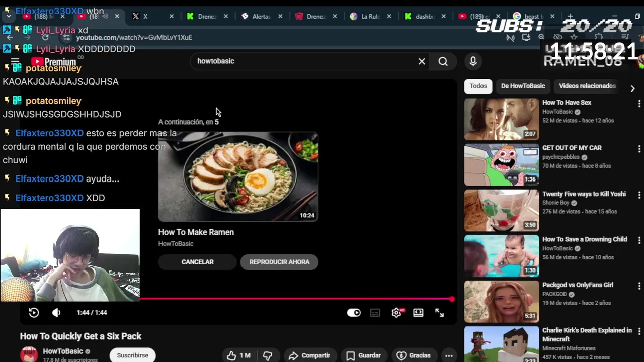Start voice search with microphone icon

tap(473, 61)
